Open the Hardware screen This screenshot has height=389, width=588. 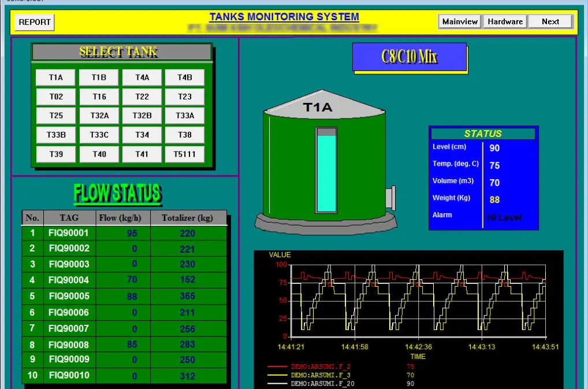[x=505, y=21]
